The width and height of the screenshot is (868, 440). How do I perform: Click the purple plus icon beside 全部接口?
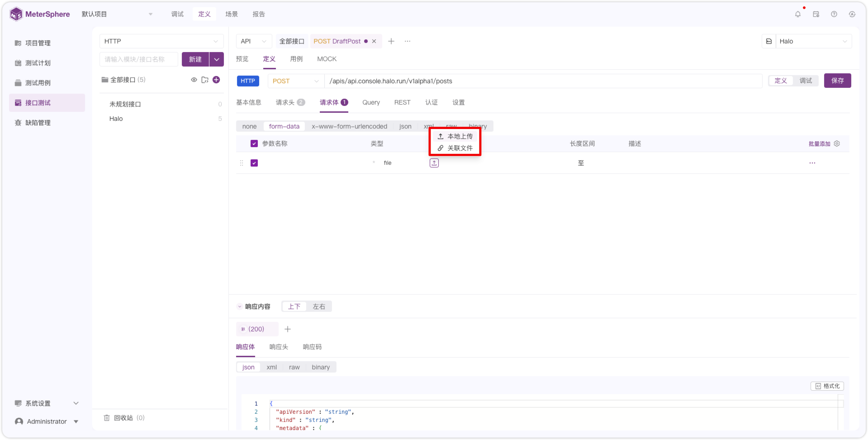pos(216,80)
